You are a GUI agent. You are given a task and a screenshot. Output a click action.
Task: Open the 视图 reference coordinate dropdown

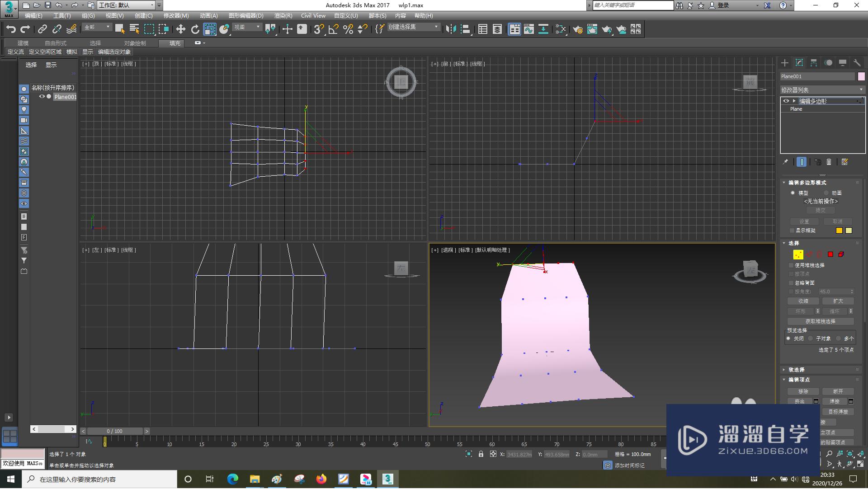click(x=247, y=28)
